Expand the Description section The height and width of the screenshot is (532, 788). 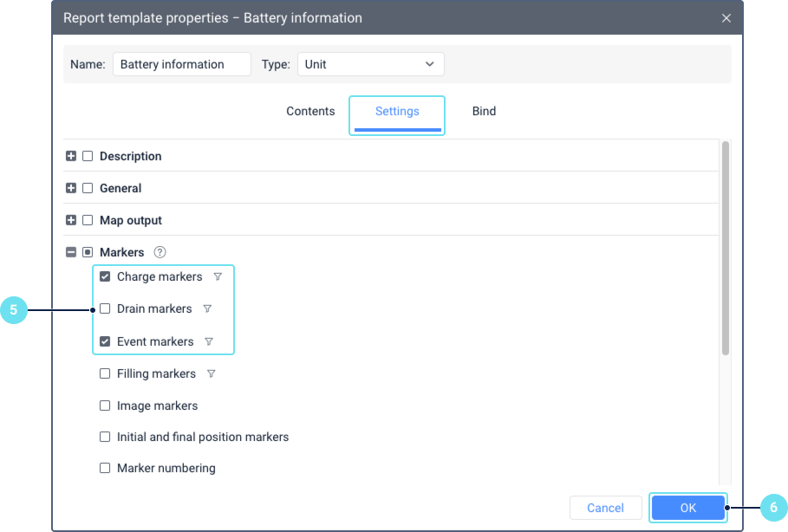71,157
